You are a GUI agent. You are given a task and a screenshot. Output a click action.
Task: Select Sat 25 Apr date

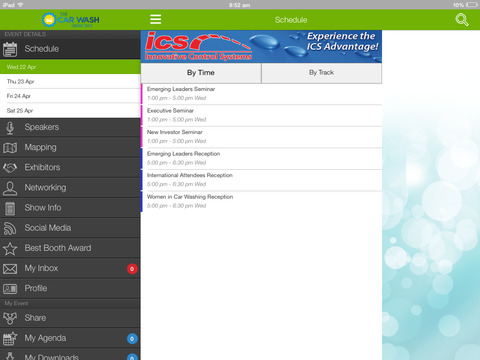pyautogui.click(x=70, y=111)
